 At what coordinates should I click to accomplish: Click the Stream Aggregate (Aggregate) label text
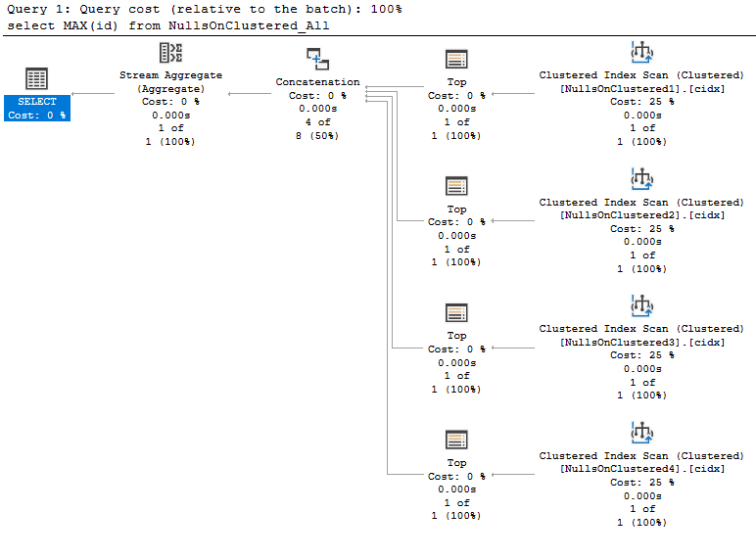(x=170, y=82)
